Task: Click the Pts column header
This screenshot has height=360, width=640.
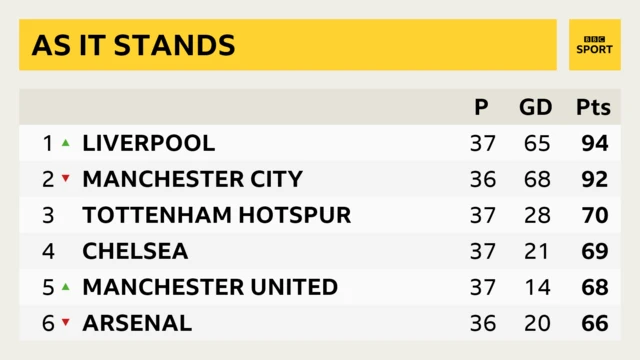Action: [x=593, y=107]
